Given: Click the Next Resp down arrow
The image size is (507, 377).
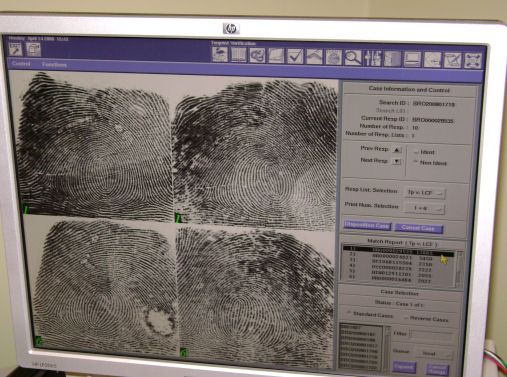Looking at the screenshot, I should coord(397,161).
